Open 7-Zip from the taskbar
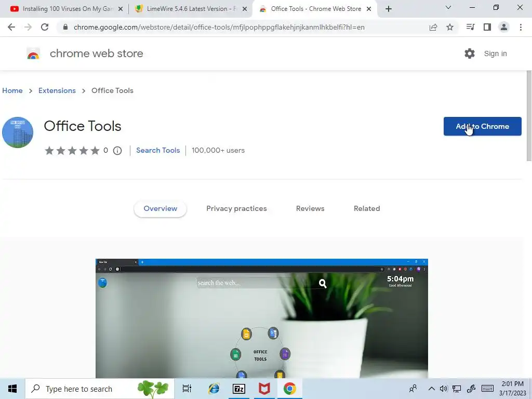The image size is (532, 399). pyautogui.click(x=239, y=389)
